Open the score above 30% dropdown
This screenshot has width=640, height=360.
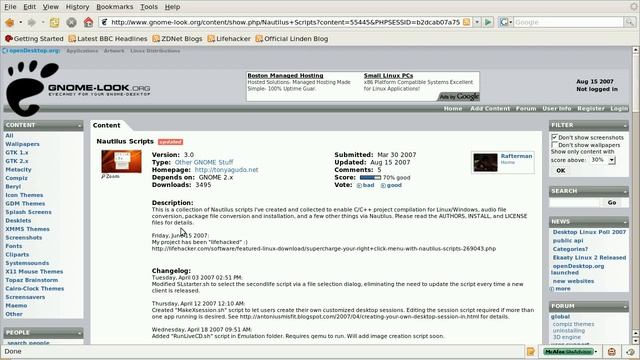click(x=603, y=160)
